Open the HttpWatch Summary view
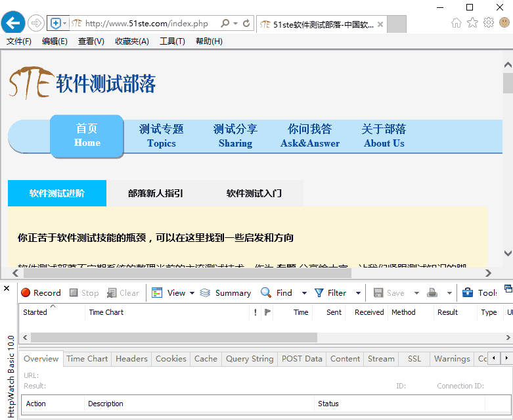Viewport: 513px width, 420px height. click(225, 292)
